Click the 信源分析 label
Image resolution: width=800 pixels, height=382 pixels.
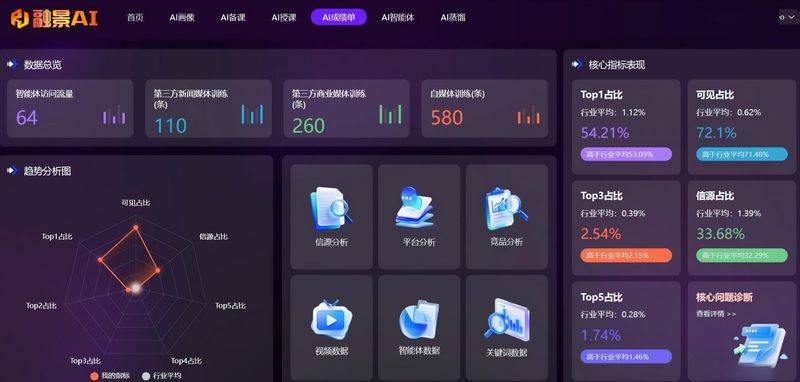click(332, 242)
